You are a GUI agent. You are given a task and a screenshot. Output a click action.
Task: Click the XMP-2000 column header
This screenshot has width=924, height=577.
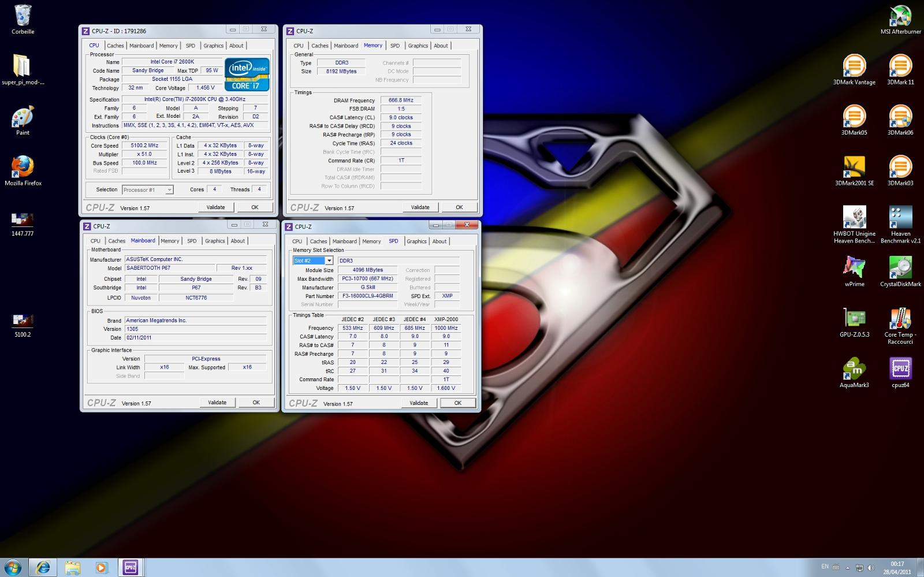pos(446,319)
